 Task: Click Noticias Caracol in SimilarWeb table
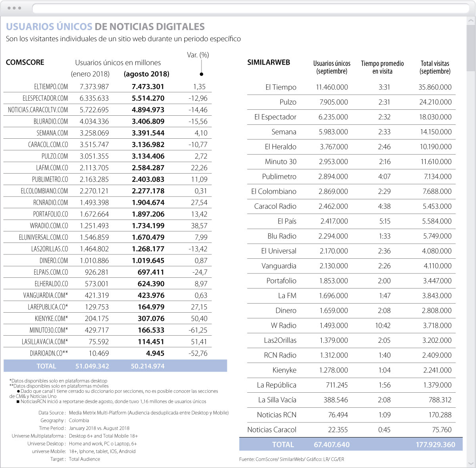point(272,430)
